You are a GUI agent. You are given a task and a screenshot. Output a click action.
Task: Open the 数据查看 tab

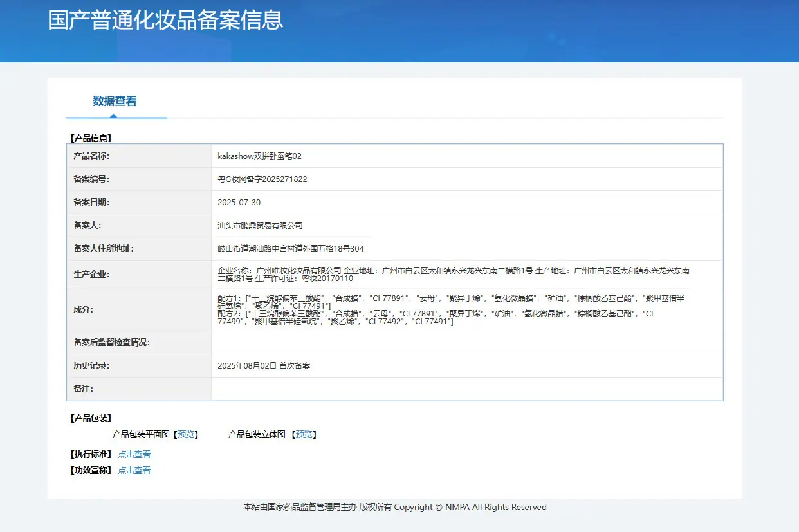115,101
